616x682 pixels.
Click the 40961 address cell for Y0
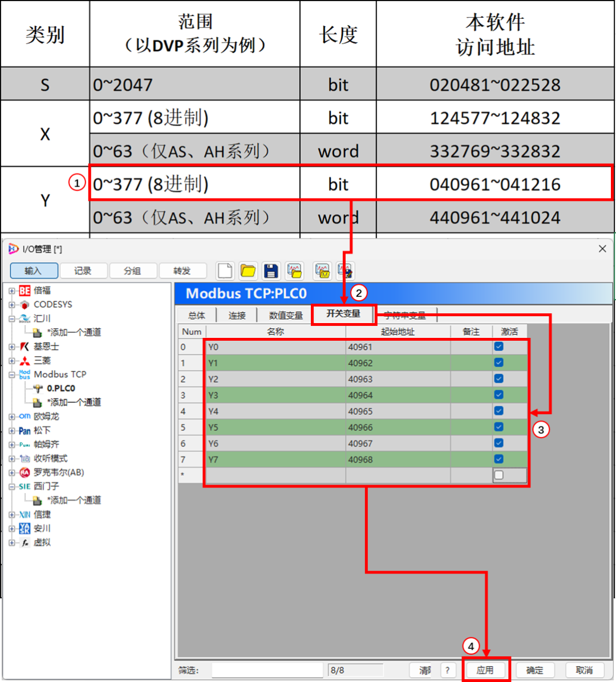[x=398, y=346]
